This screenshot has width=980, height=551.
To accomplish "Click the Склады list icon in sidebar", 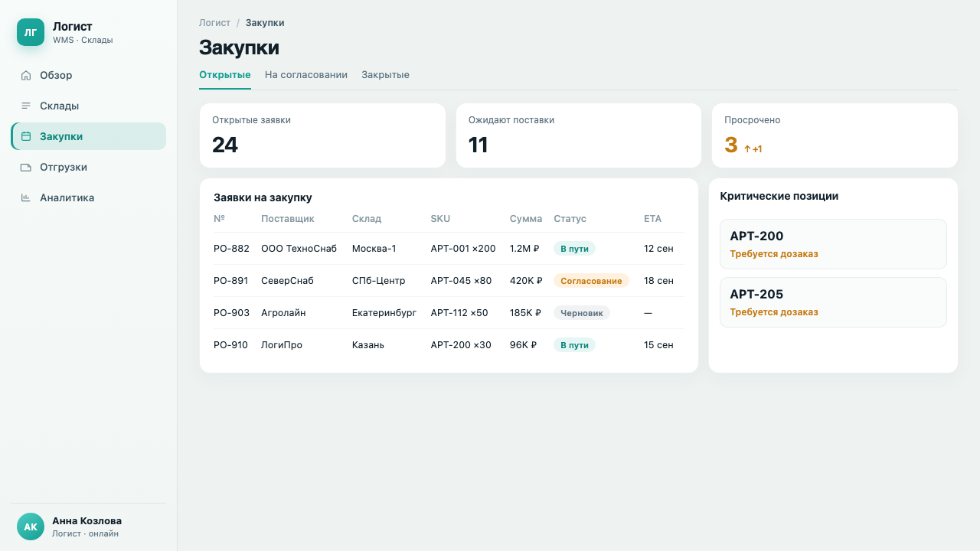I will coord(26,106).
